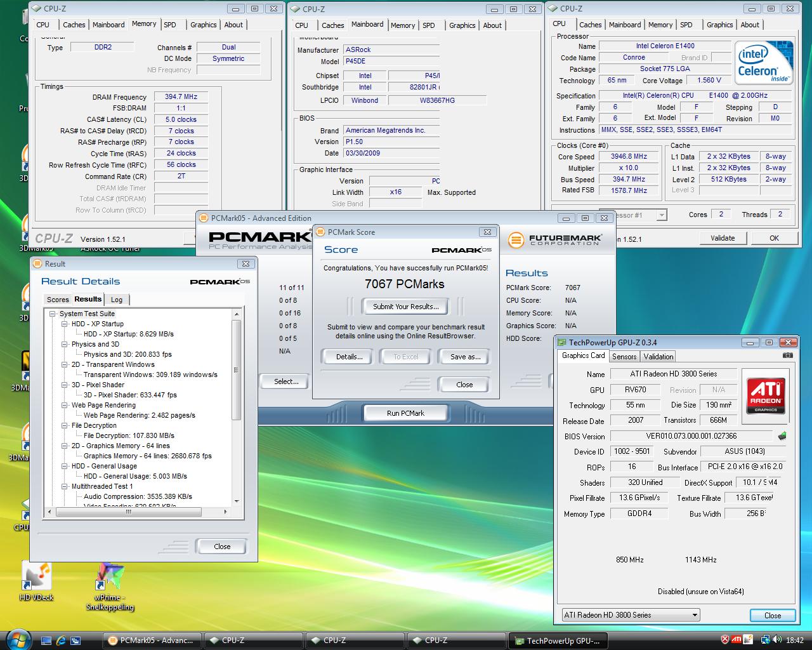Click the red security shield tray icon

(726, 640)
